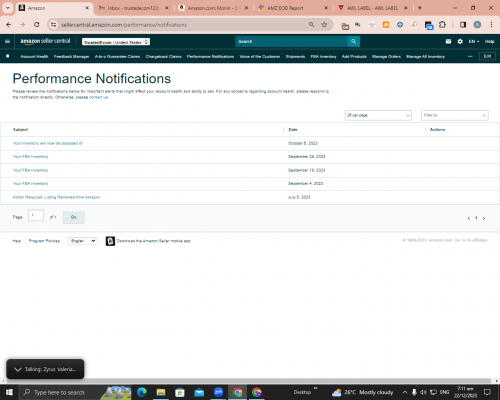Image resolution: width=500 pixels, height=400 pixels.
Task: Open Program Policies in the footer
Action: pyautogui.click(x=44, y=241)
